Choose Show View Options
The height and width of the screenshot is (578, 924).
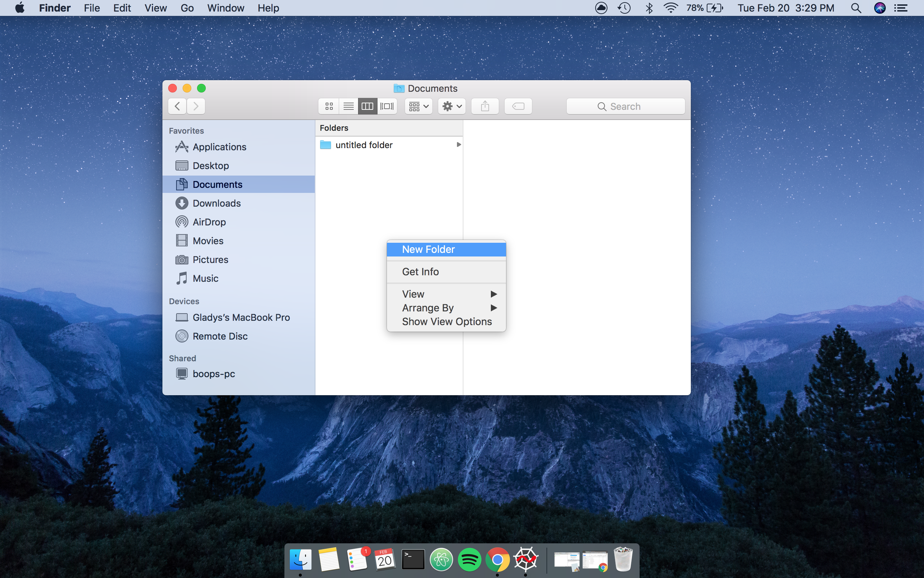(x=446, y=322)
